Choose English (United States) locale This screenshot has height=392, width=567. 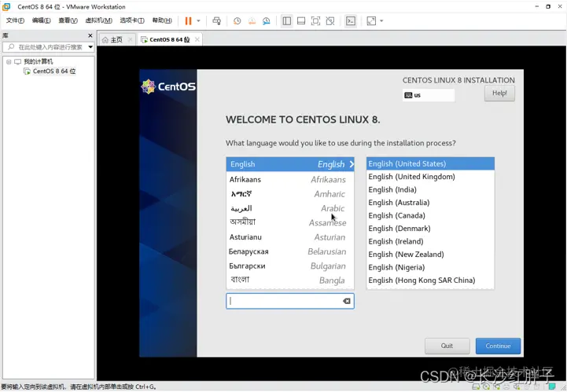(x=430, y=163)
